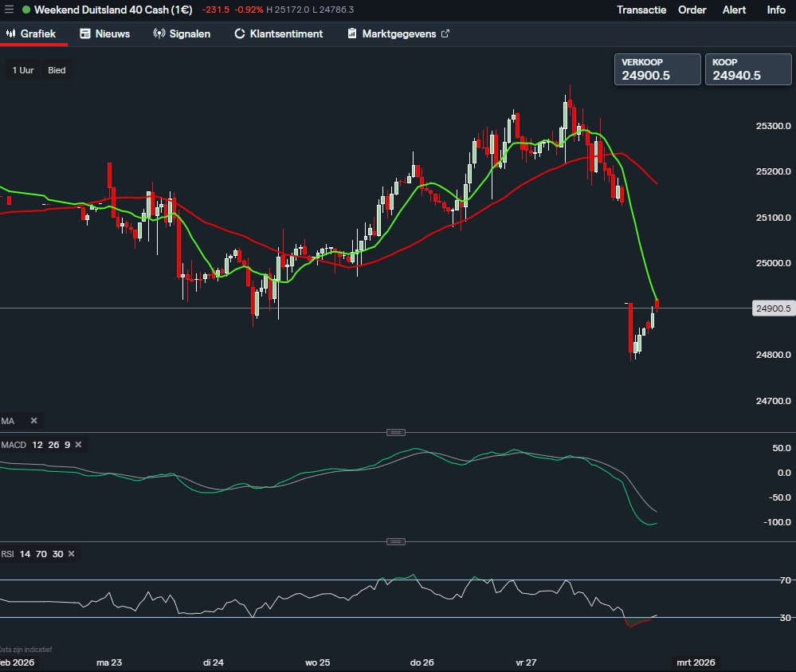This screenshot has height=672, width=796.
Task: Click the external link icon beside Marktgegevens
Action: point(445,33)
